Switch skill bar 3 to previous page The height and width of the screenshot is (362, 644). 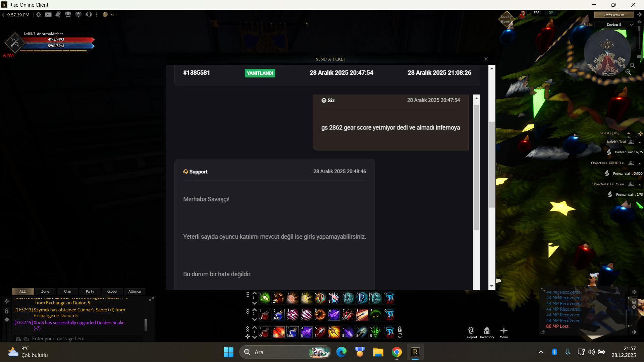pos(255,293)
